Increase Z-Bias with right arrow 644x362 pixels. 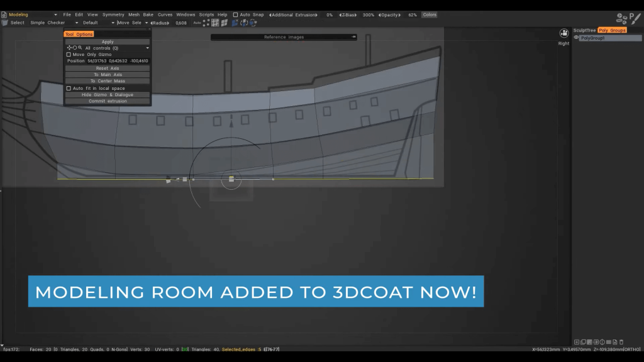point(356,15)
